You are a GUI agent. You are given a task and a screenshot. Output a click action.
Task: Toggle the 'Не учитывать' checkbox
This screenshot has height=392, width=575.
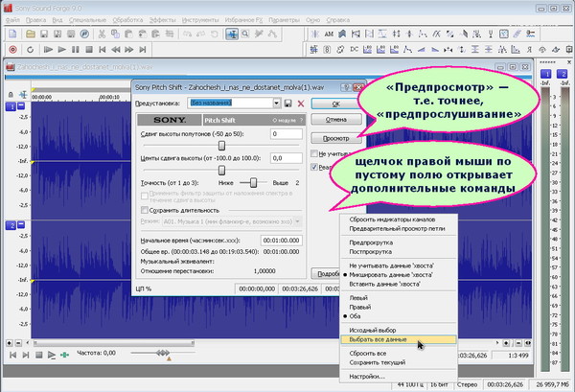click(314, 153)
